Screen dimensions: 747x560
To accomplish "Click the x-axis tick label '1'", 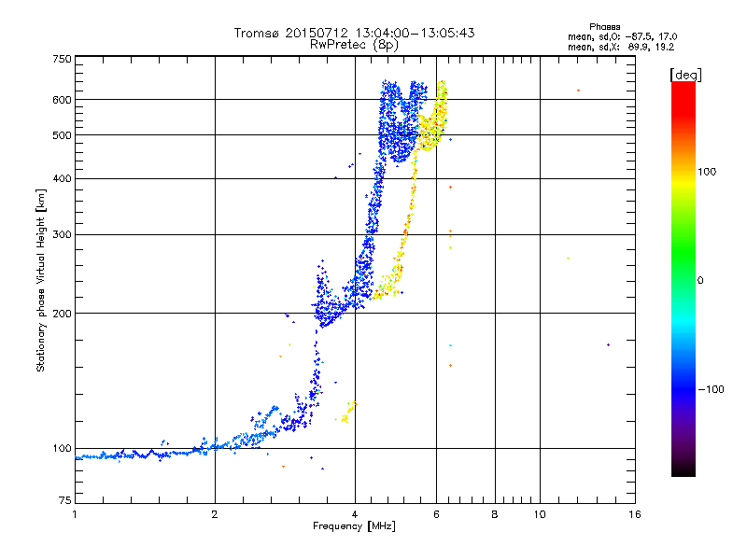I will [x=75, y=514].
